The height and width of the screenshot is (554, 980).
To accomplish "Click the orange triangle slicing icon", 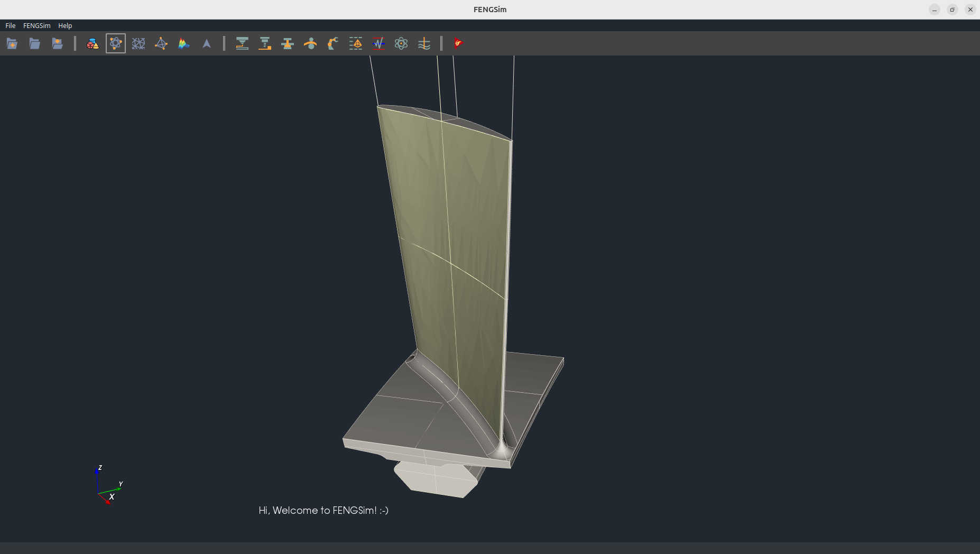I will coord(356,43).
